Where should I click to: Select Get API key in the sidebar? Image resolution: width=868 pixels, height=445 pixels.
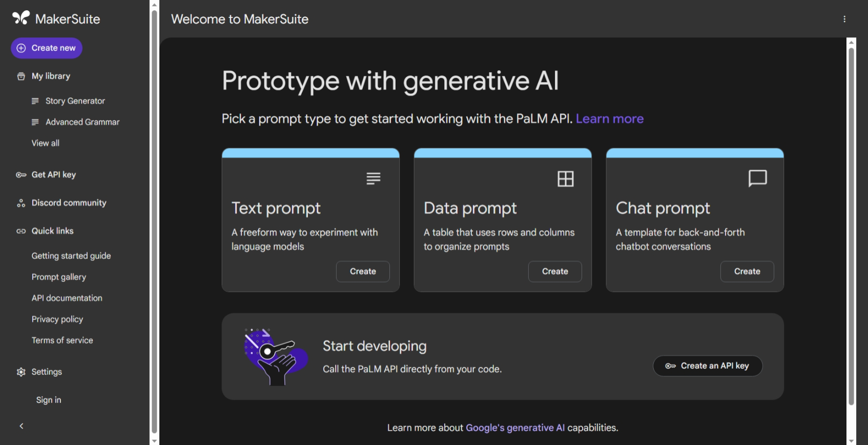54,175
